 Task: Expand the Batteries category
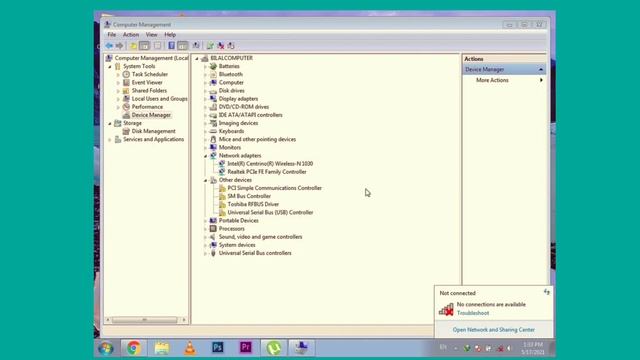pos(206,67)
